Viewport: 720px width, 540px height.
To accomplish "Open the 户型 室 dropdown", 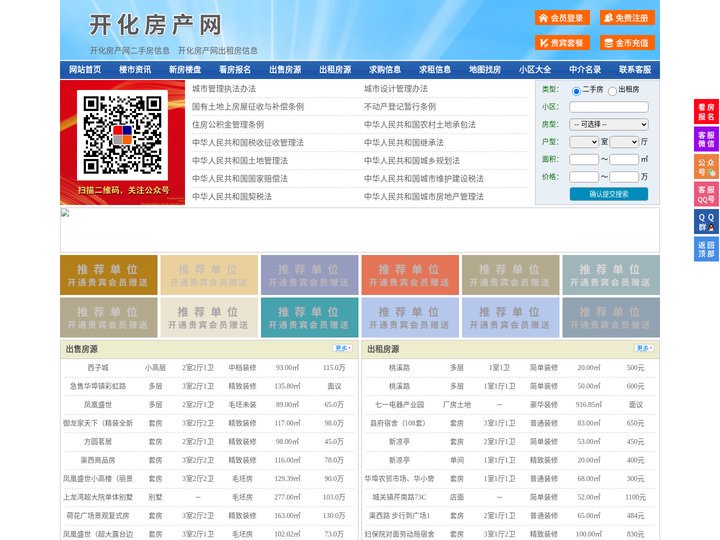I will click(584, 142).
